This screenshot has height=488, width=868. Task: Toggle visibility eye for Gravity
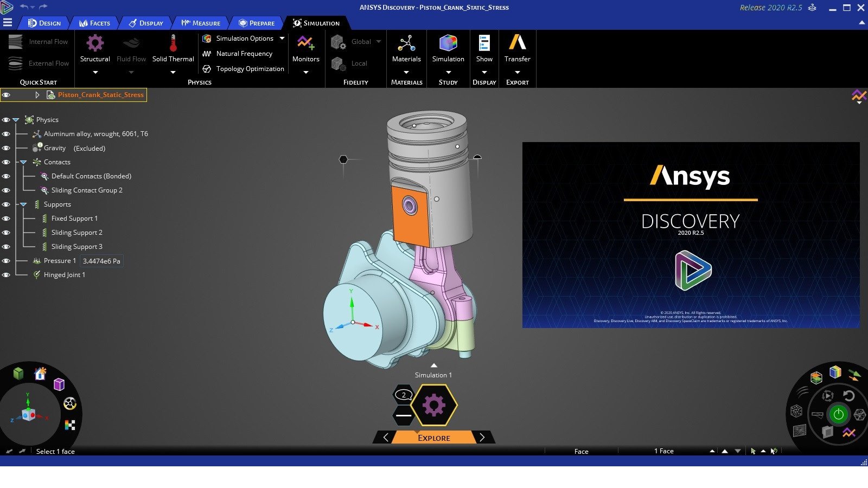pos(6,148)
